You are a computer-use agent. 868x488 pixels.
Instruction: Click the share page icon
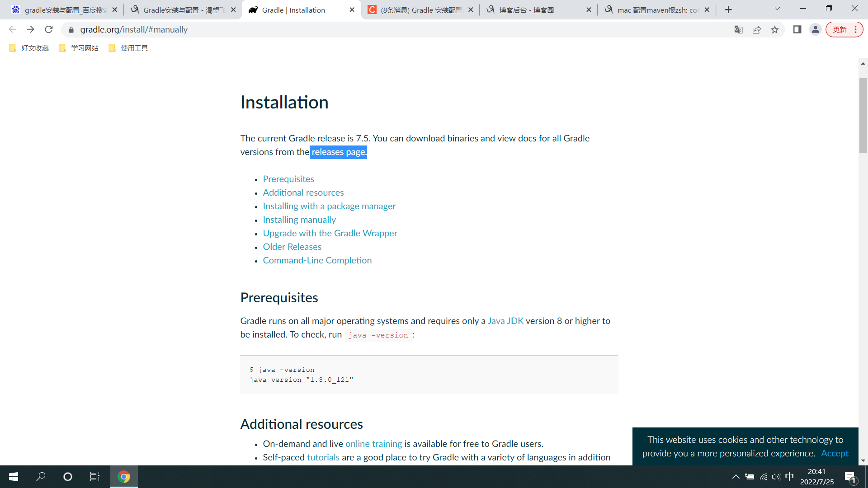coord(756,29)
